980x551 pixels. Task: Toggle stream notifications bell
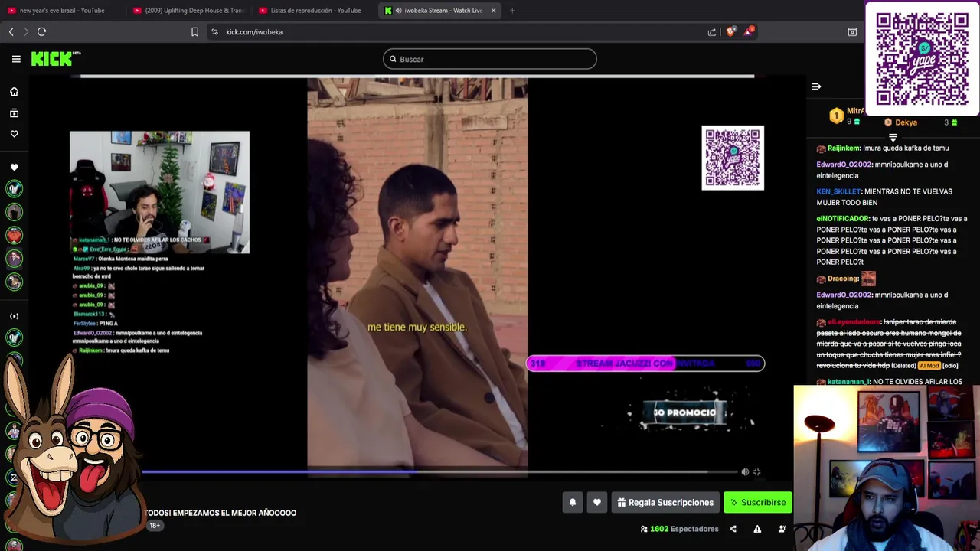573,503
